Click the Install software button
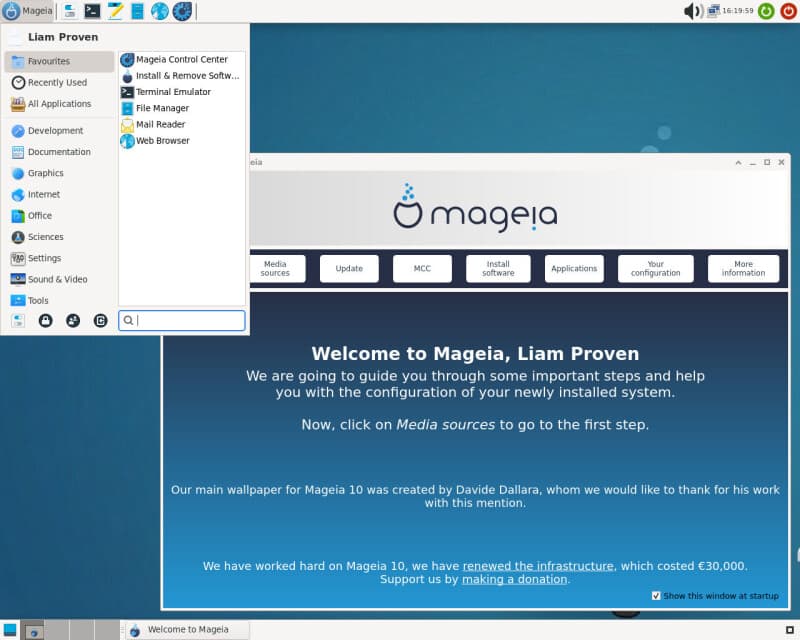This screenshot has height=640, width=800. point(498,268)
